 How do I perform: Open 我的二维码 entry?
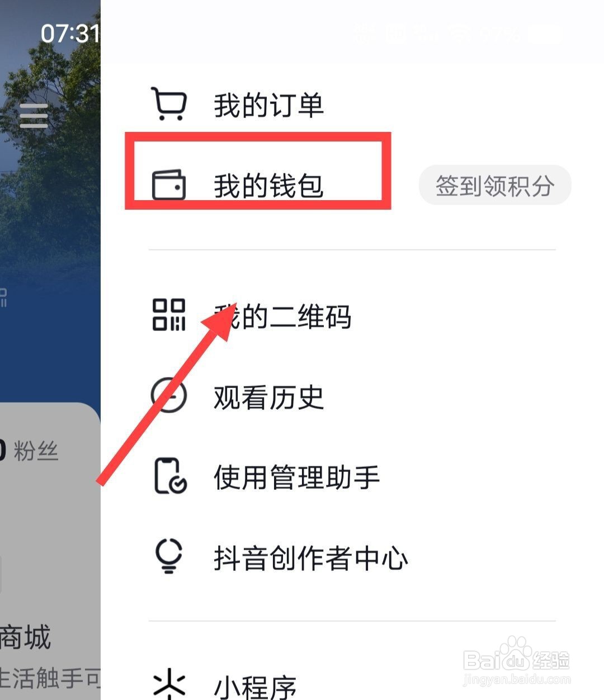point(282,316)
